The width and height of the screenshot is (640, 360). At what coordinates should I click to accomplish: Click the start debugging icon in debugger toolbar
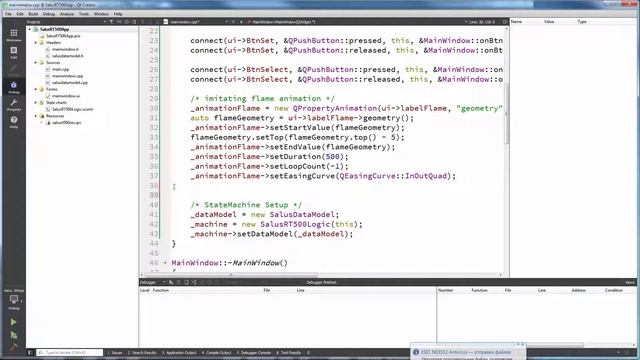coord(171,282)
